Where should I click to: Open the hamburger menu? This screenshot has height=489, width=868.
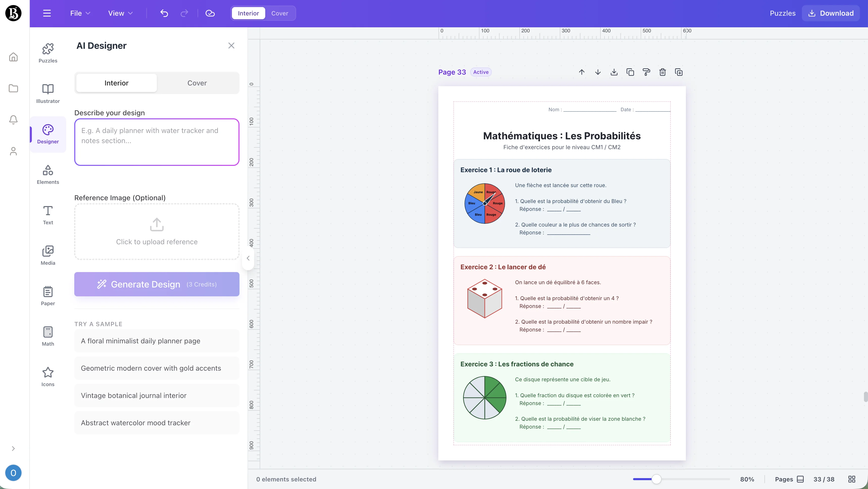coord(47,13)
